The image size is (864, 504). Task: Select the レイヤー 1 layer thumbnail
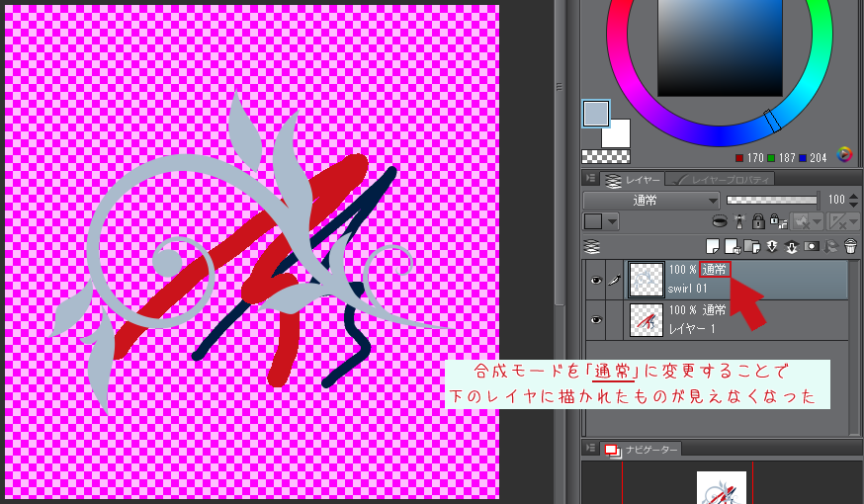(646, 319)
